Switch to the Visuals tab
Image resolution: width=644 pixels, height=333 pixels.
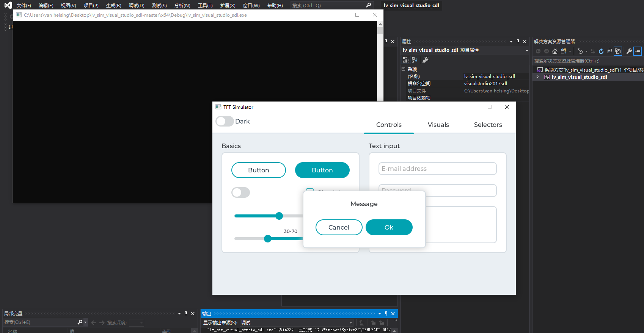point(438,125)
